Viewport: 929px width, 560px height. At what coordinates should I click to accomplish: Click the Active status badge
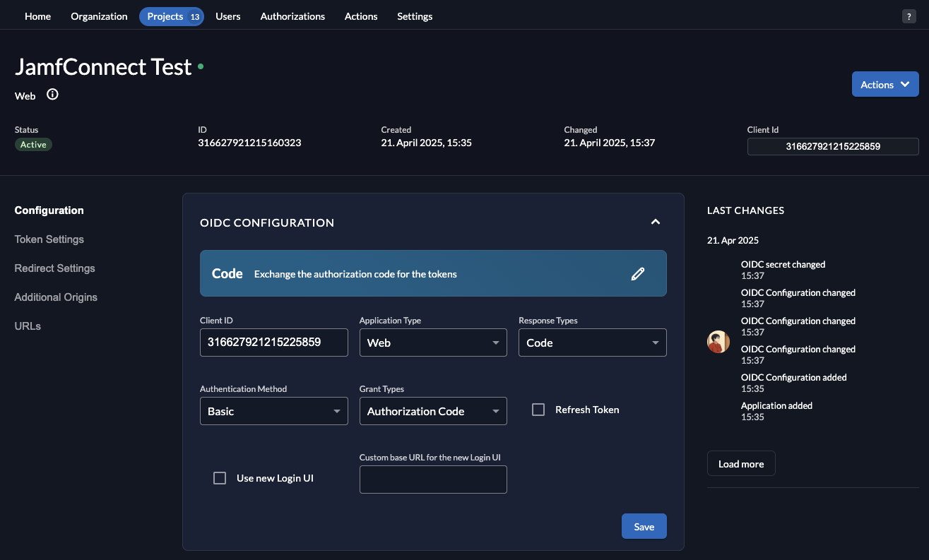click(x=33, y=144)
